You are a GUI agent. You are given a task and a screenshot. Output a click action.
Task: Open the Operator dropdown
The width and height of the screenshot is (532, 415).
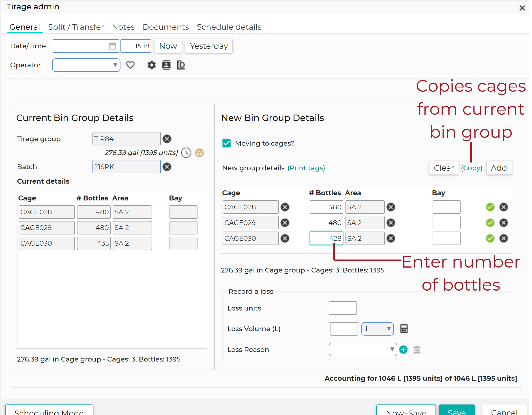(x=86, y=65)
